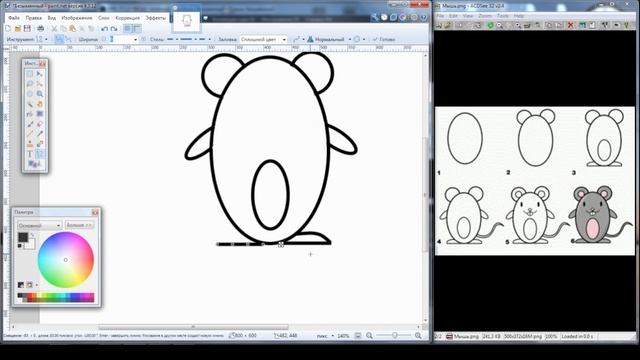Open the Вид menu
The width and height of the screenshot is (640, 360).
(51, 18)
